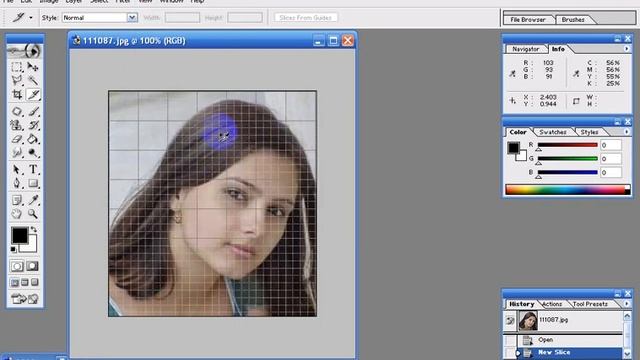Switch to the Navigator tab
Screen dimensions: 640x360
click(526, 49)
